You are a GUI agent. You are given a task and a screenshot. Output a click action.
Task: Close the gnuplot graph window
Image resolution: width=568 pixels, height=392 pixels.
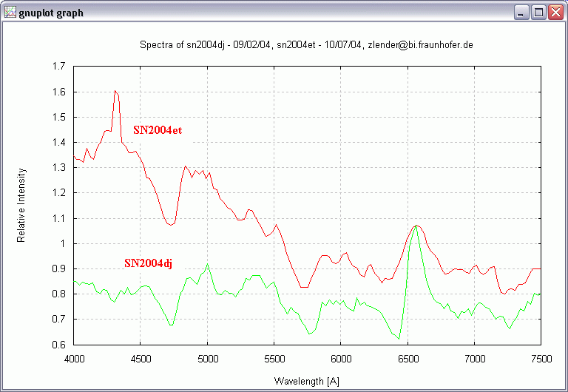click(x=555, y=13)
